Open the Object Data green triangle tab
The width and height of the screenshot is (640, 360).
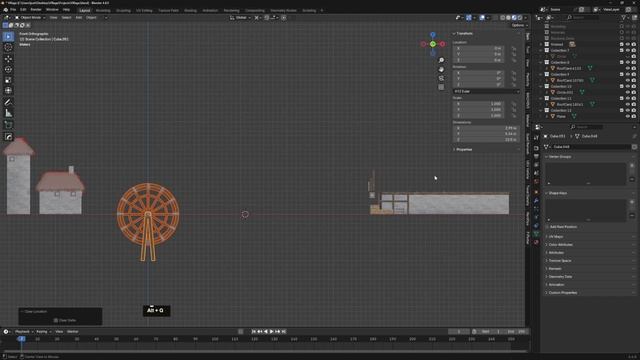tap(536, 233)
